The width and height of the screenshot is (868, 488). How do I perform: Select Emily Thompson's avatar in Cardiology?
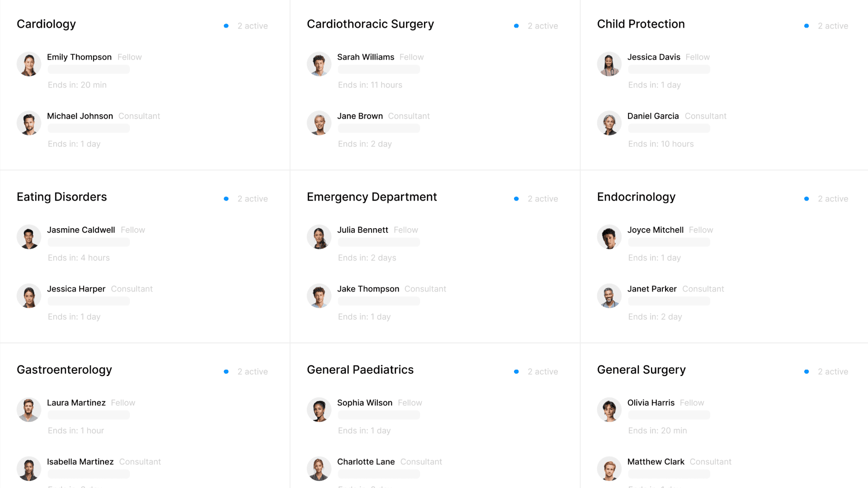[28, 64]
